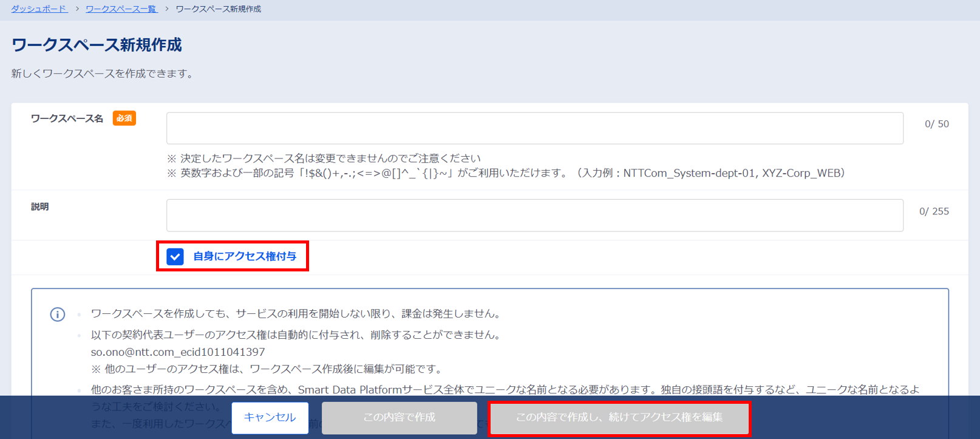
Task: Click the 0/ 50 character counter
Action: pos(937,124)
